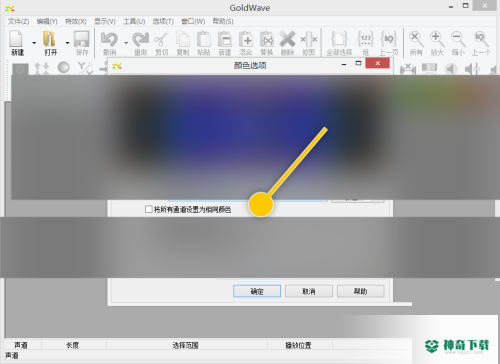Click the 确定 OK button
The image size is (500, 364).
pyautogui.click(x=257, y=291)
